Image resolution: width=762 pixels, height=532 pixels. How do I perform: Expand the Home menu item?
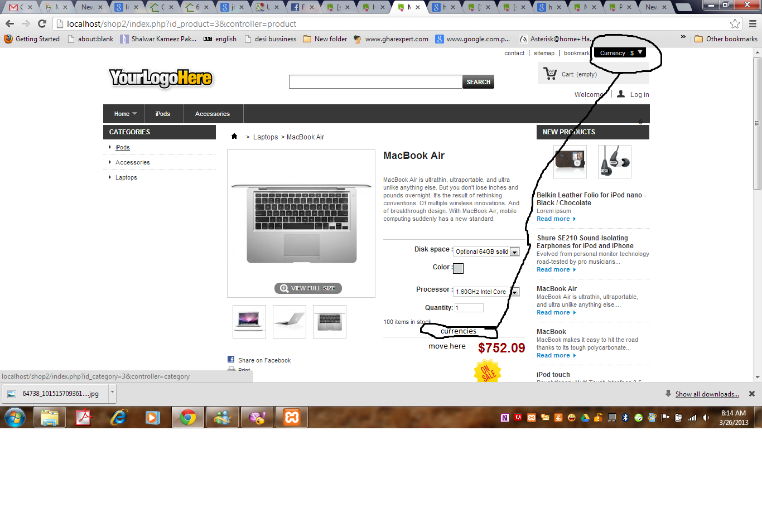(124, 114)
